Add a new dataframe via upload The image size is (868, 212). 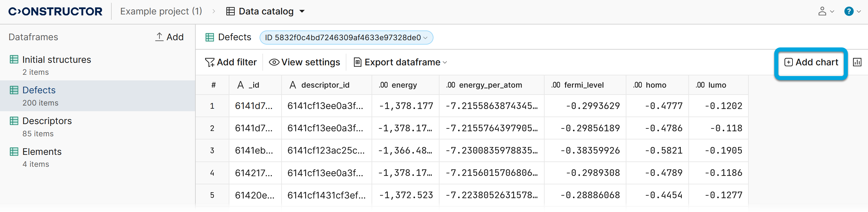point(170,37)
